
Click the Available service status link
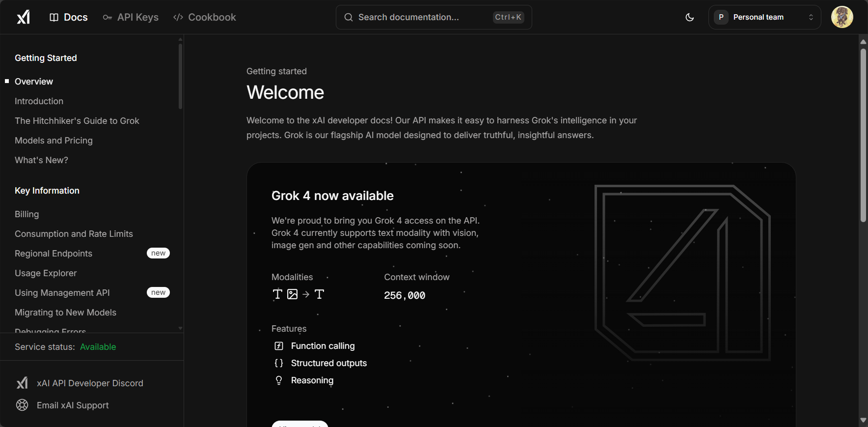point(98,347)
